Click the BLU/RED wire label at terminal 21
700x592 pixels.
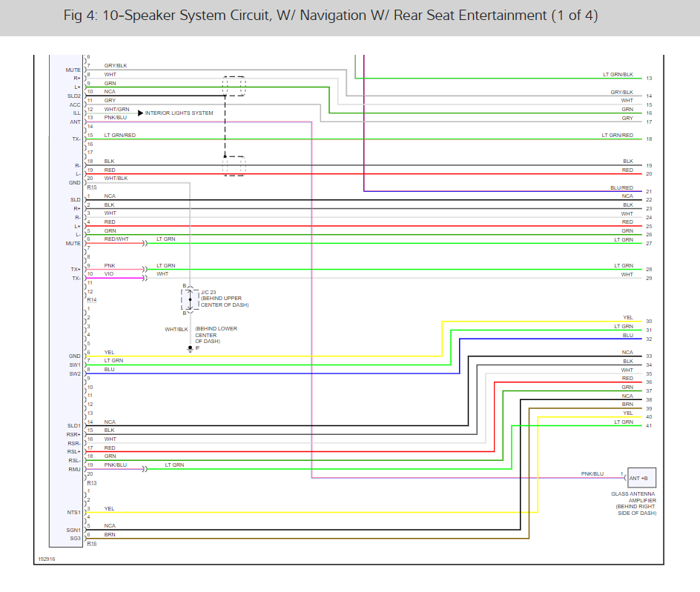(622, 187)
